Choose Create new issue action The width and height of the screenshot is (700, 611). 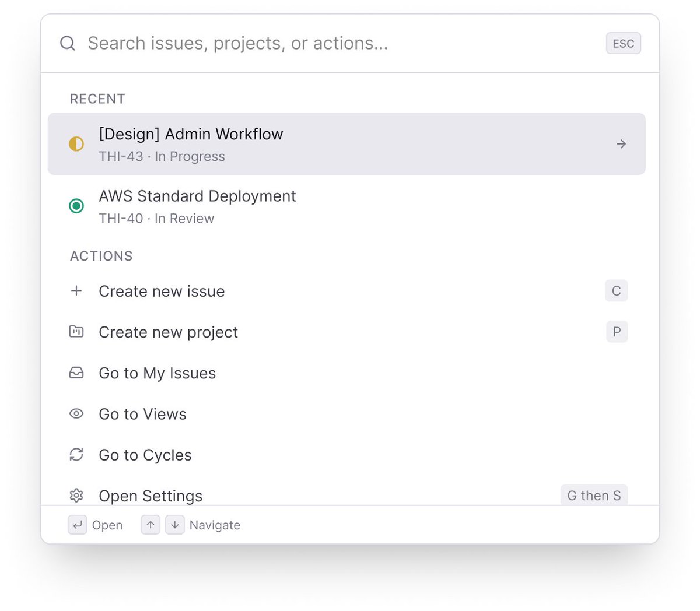click(346, 291)
